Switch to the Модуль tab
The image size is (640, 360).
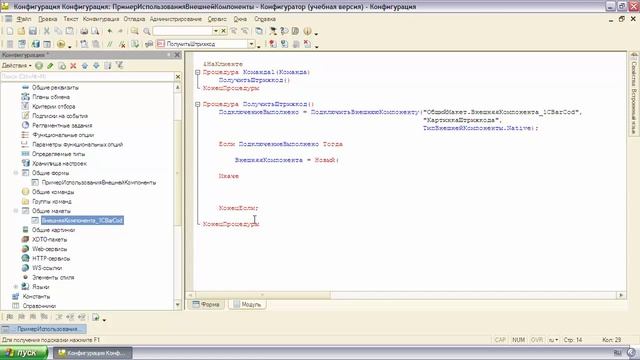(x=247, y=304)
